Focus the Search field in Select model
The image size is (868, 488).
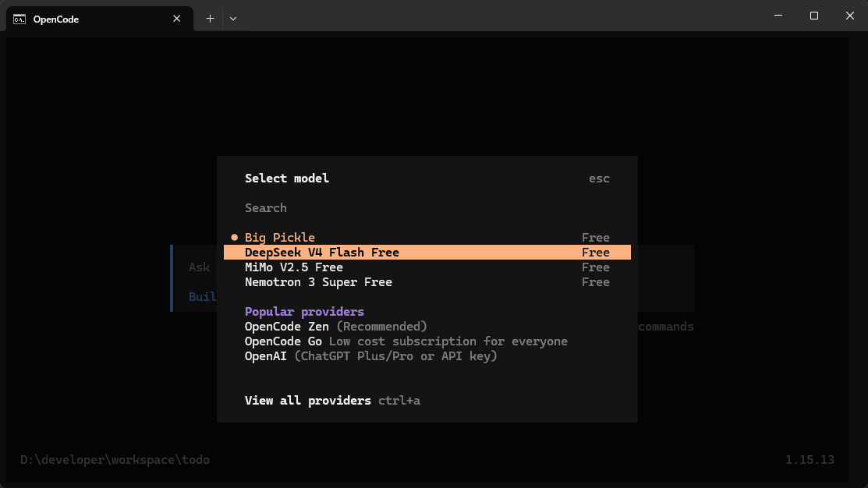pyautogui.click(x=427, y=208)
